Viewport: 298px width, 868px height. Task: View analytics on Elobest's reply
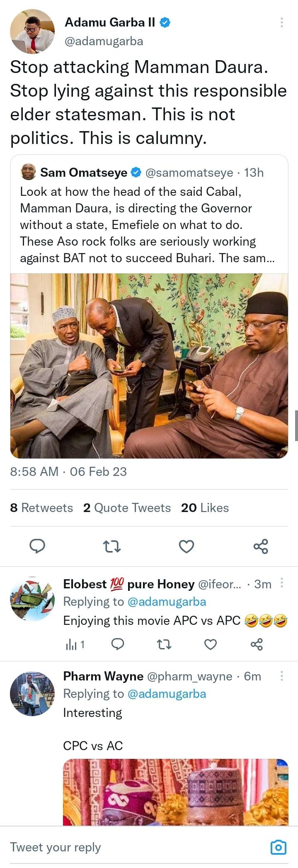coord(75,644)
